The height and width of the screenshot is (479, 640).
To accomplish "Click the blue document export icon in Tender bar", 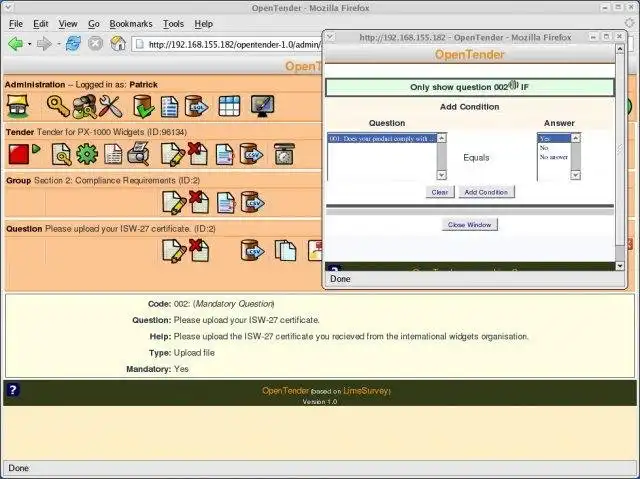I will pyautogui.click(x=225, y=155).
